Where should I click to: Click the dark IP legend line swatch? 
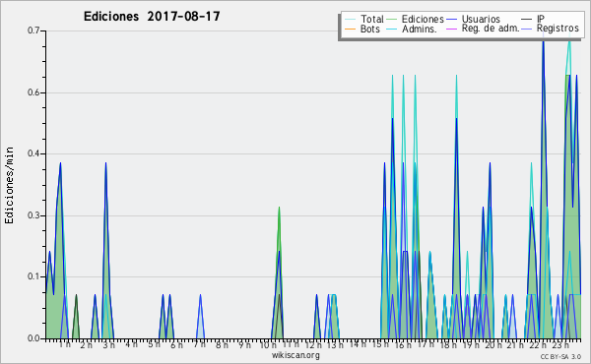pyautogui.click(x=527, y=20)
